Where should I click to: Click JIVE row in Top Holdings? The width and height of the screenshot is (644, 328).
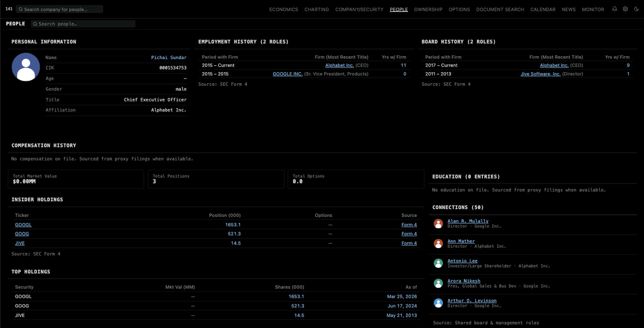coord(216,316)
